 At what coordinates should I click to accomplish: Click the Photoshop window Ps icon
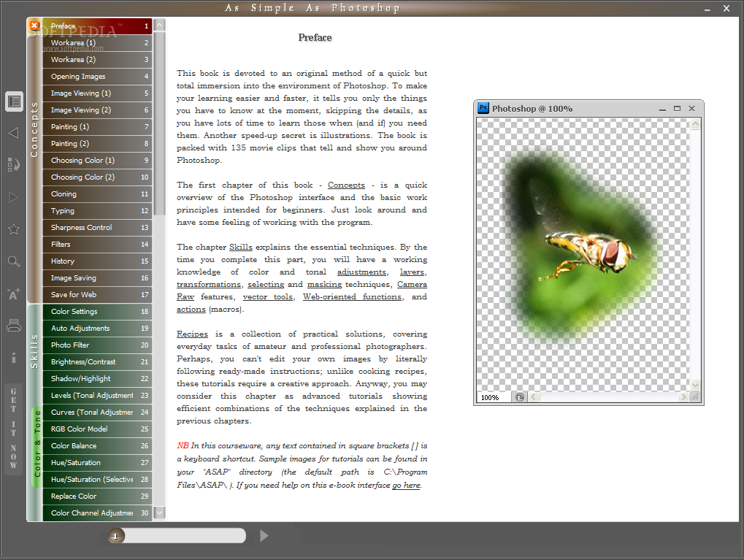pyautogui.click(x=483, y=108)
